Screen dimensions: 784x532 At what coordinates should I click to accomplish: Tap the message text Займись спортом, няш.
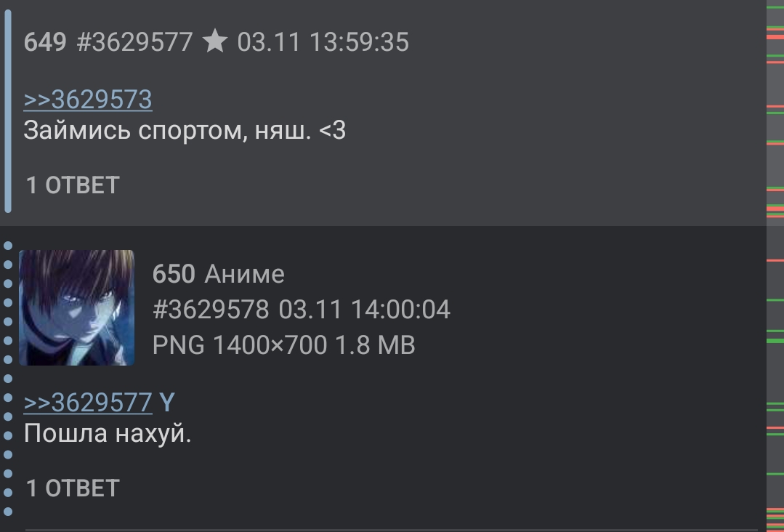click(x=168, y=131)
